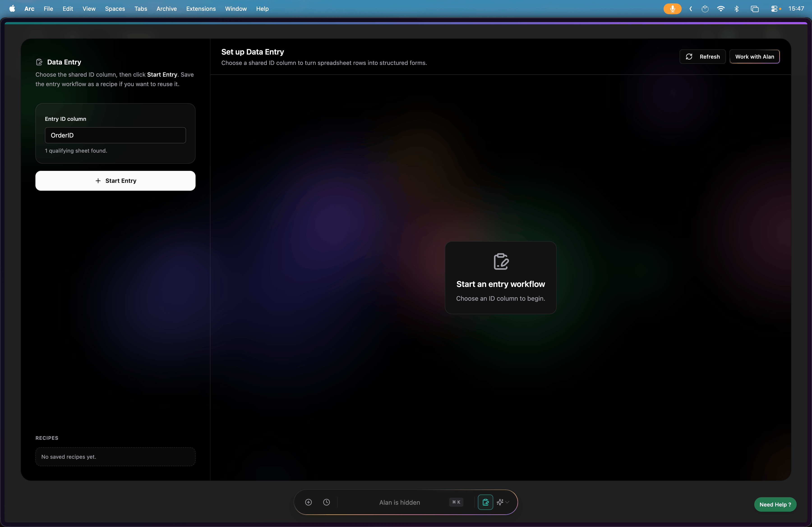
Task: Click the 'No saved recipes yet.' box
Action: (x=115, y=457)
